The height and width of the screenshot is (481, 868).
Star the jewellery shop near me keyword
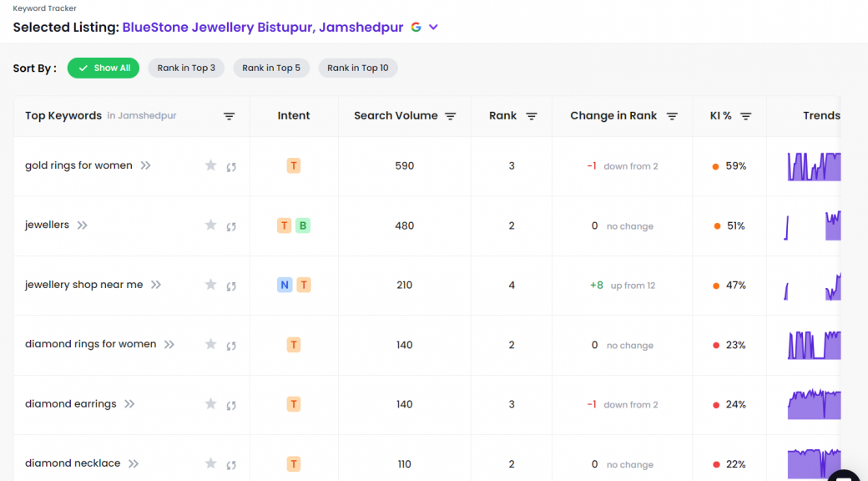pos(210,284)
